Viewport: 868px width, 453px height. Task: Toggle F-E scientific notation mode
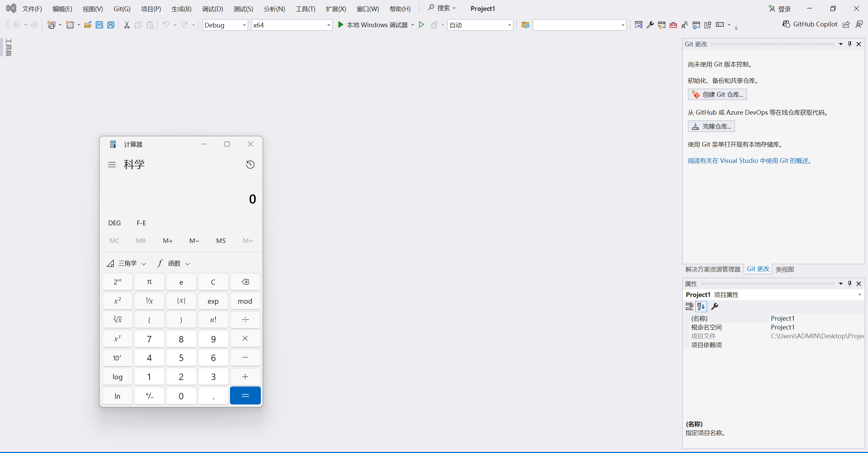pyautogui.click(x=141, y=223)
